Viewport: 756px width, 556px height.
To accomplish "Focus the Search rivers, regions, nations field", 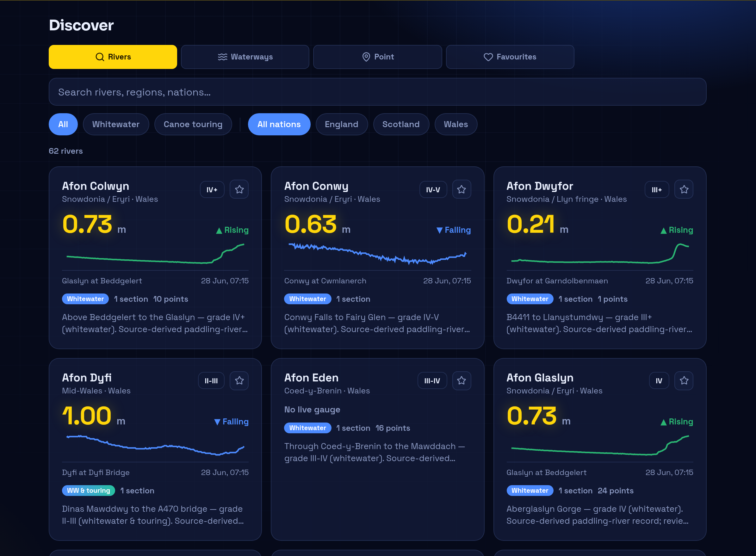I will pyautogui.click(x=377, y=92).
